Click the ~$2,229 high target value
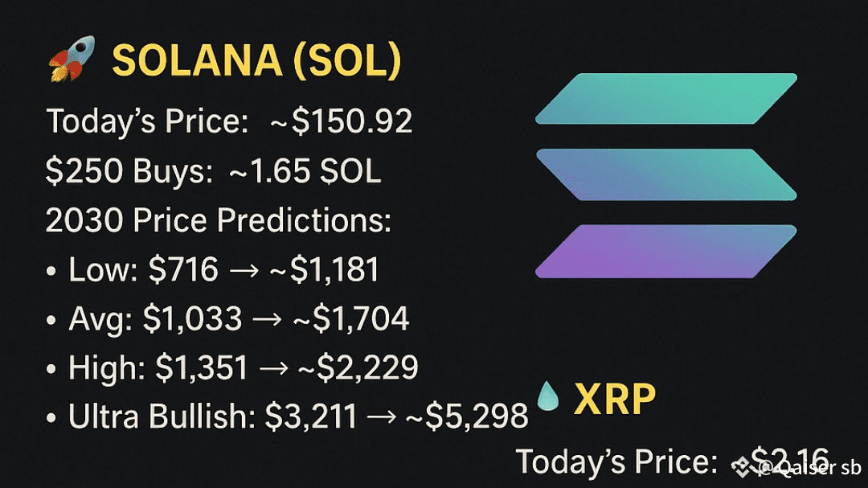Viewport: 868px width, 488px height. (358, 367)
